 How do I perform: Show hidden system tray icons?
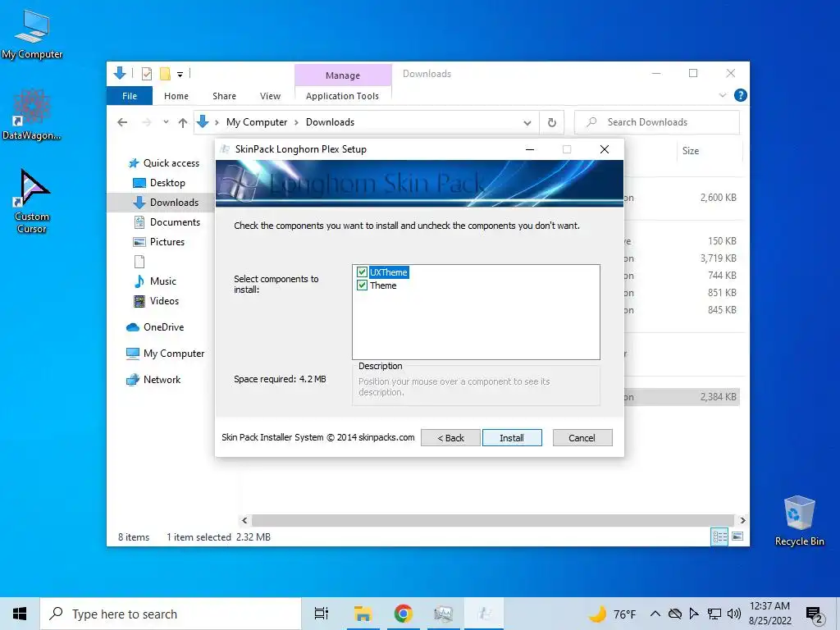tap(655, 614)
